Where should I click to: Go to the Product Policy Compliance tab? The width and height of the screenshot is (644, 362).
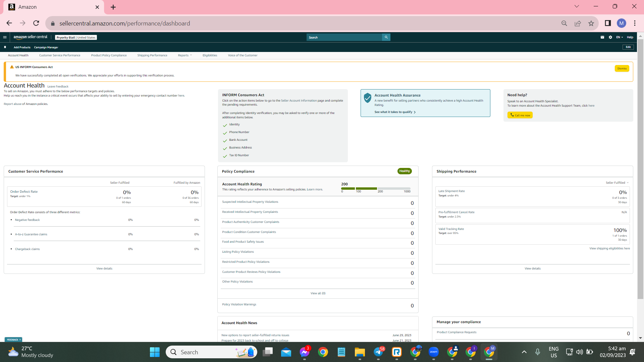[109, 55]
